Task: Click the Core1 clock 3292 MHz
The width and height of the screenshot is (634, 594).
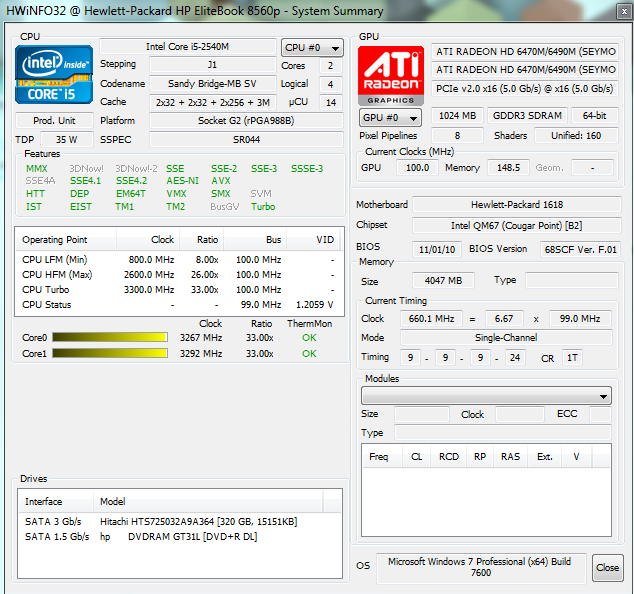Action: point(201,354)
